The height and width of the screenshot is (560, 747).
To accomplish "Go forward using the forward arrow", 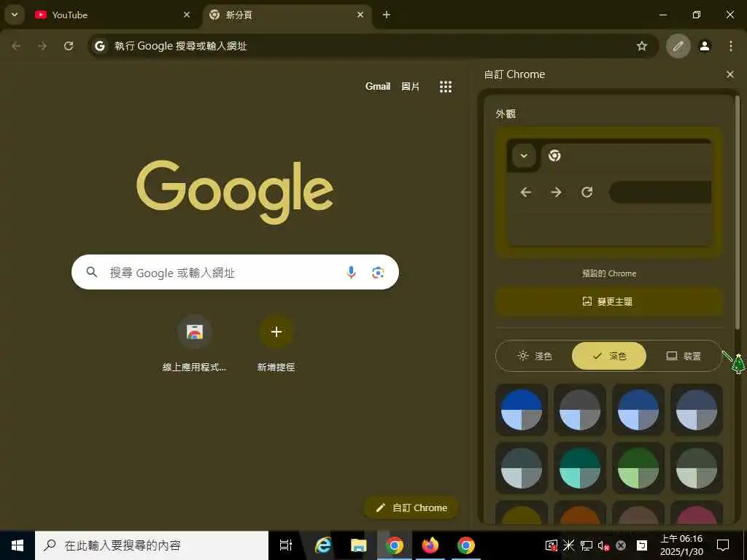I will point(42,46).
